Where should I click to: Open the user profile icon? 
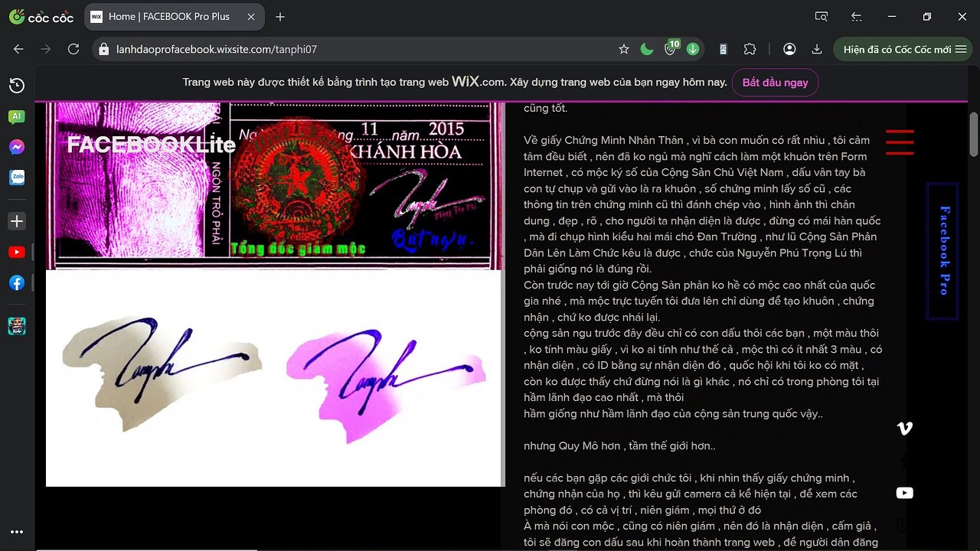(789, 49)
